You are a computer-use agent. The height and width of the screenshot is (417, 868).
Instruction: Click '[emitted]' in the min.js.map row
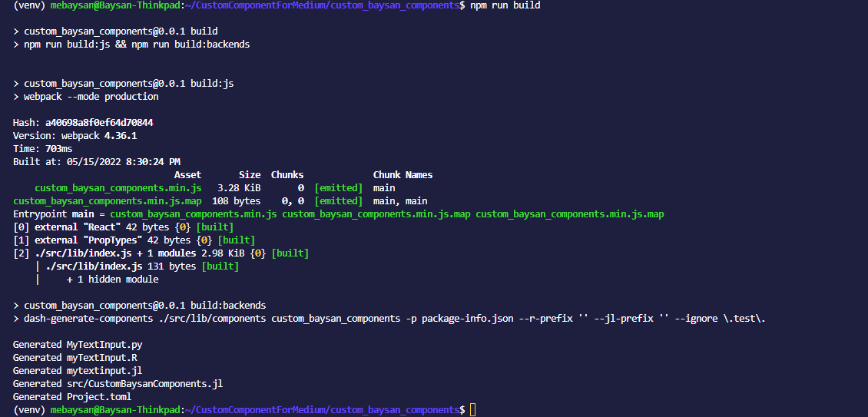pos(338,201)
